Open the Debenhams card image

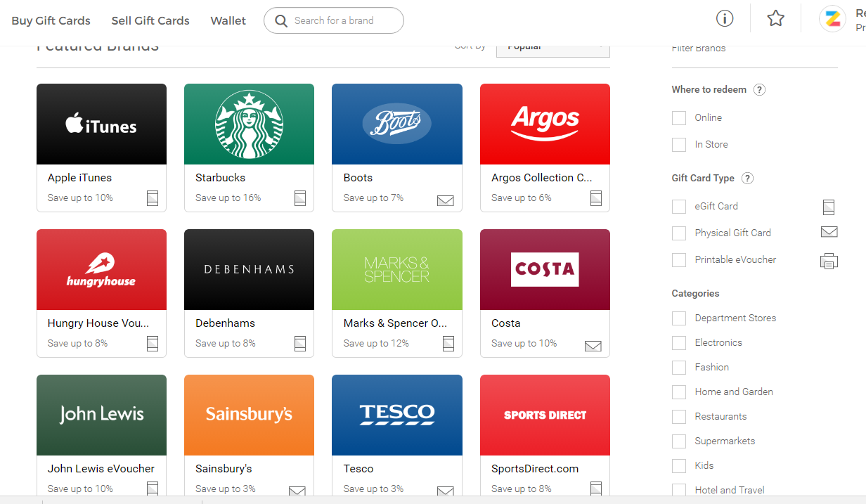pos(250,270)
